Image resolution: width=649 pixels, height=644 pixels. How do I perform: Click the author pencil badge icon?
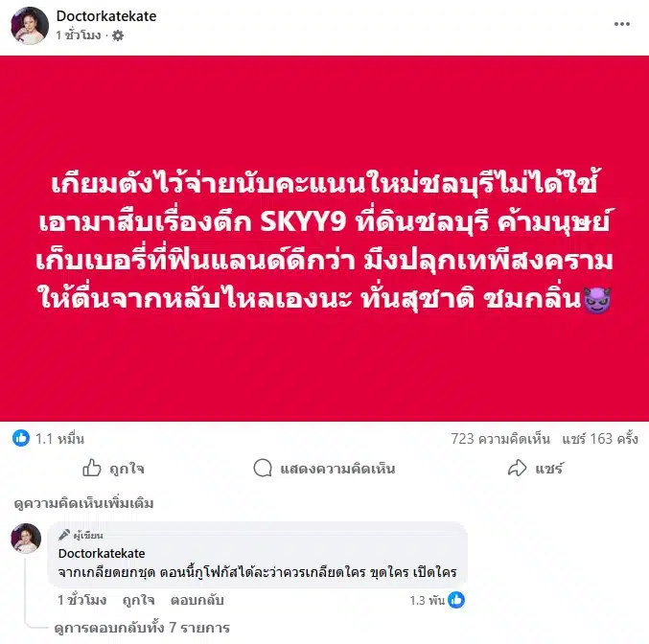point(64,535)
